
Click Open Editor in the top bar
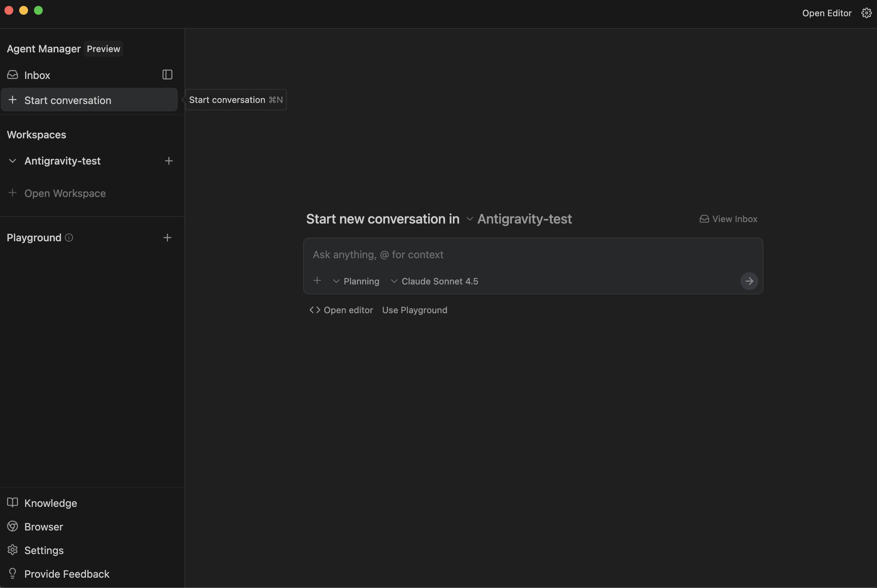coord(826,13)
